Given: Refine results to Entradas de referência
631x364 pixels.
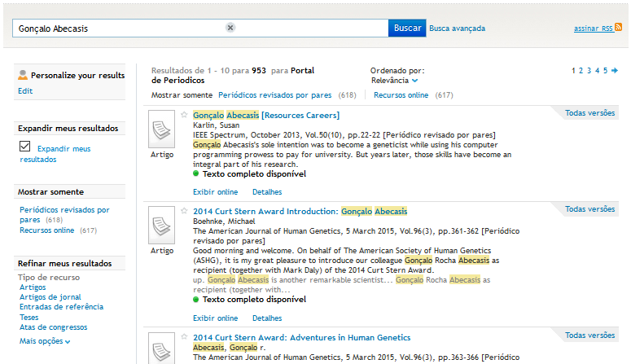Looking at the screenshot, I should (x=62, y=307).
